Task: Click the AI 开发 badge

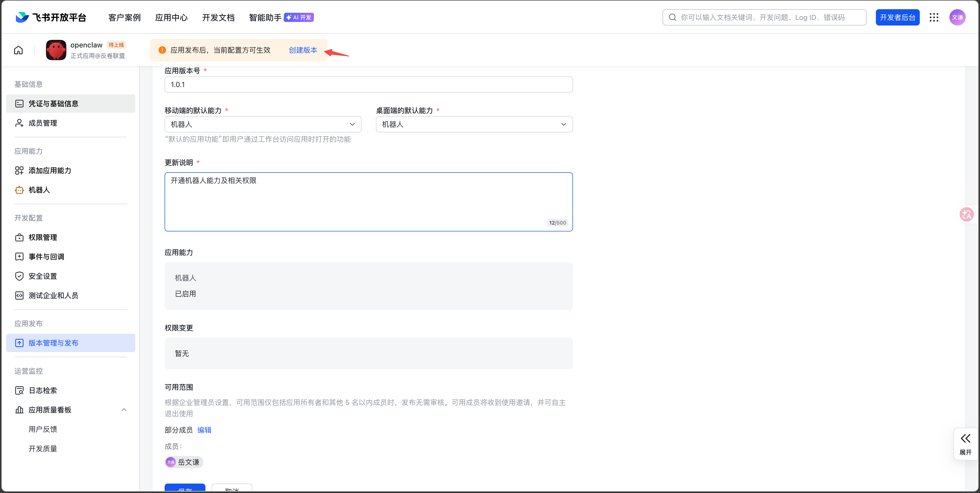Action: (x=299, y=17)
